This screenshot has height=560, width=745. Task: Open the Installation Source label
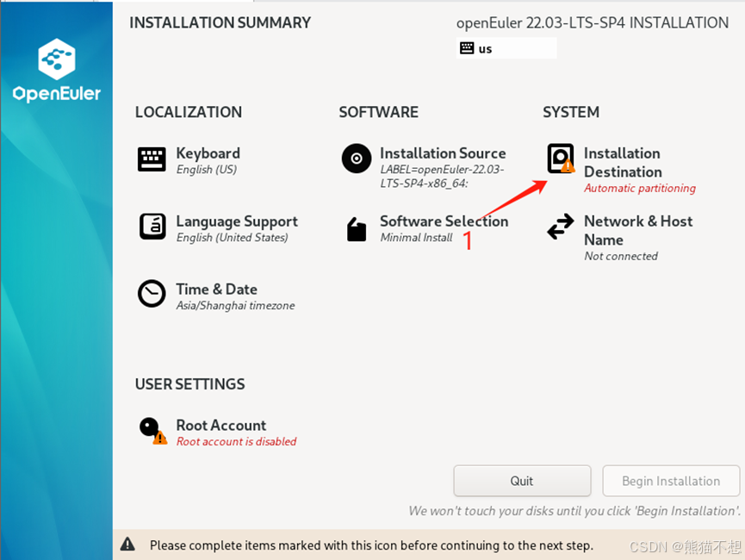443,153
